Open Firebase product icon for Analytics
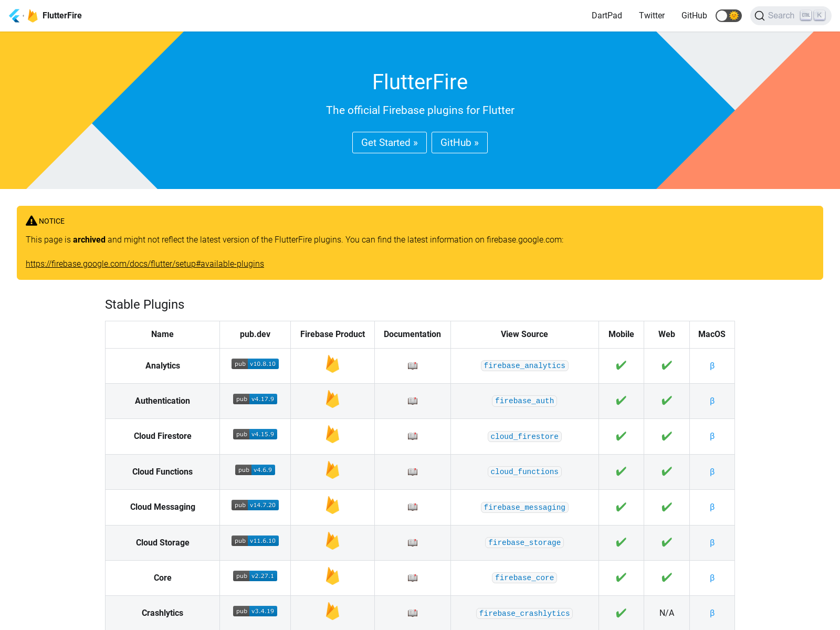 (332, 364)
